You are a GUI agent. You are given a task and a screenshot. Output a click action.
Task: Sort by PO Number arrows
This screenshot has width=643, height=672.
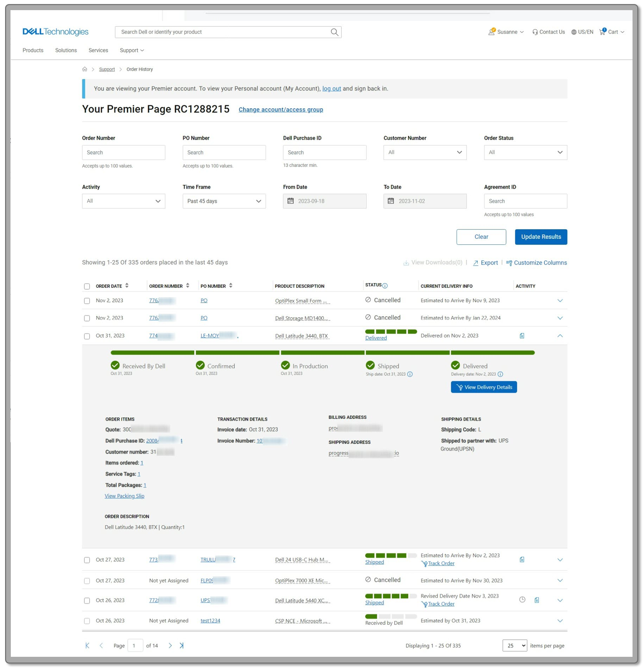click(x=231, y=285)
